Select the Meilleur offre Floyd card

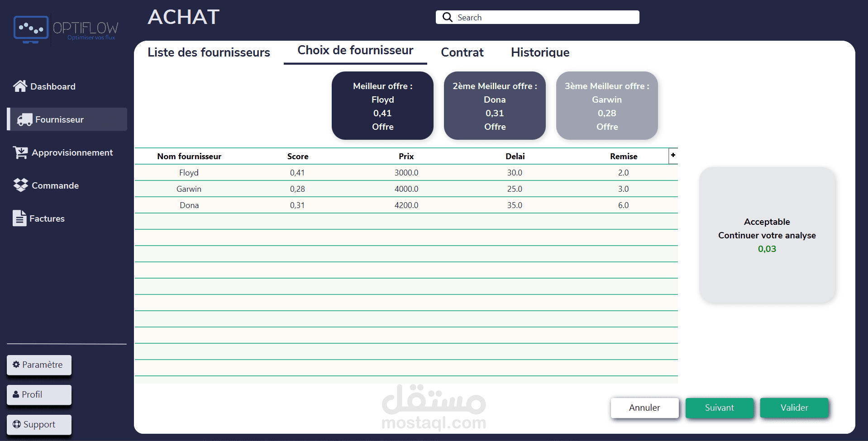[382, 106]
